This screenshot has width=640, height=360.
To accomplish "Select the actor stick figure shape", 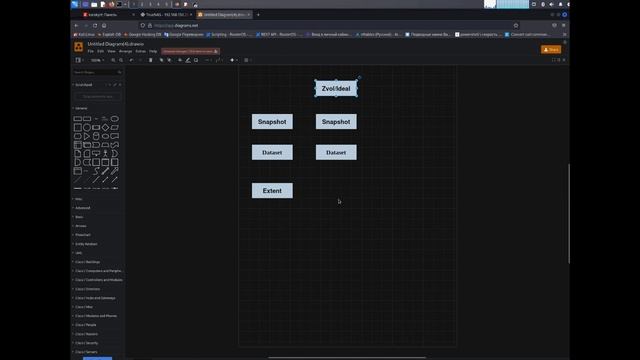I will tap(105, 153).
